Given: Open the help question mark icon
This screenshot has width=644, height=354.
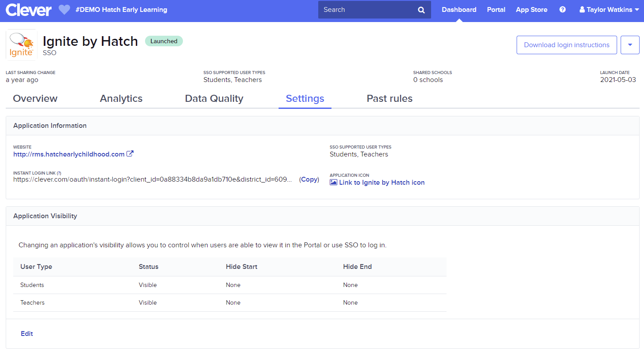Looking at the screenshot, I should coord(562,10).
